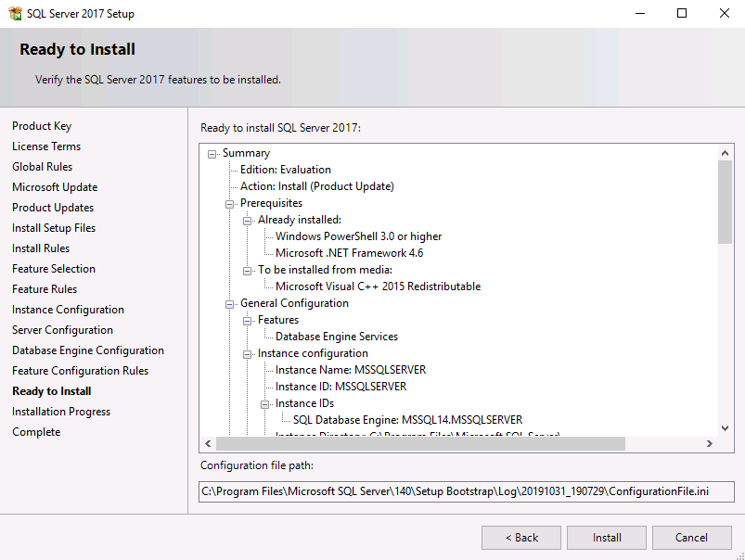This screenshot has height=560, width=745.
Task: Cancel the SQL Server setup
Action: [692, 538]
